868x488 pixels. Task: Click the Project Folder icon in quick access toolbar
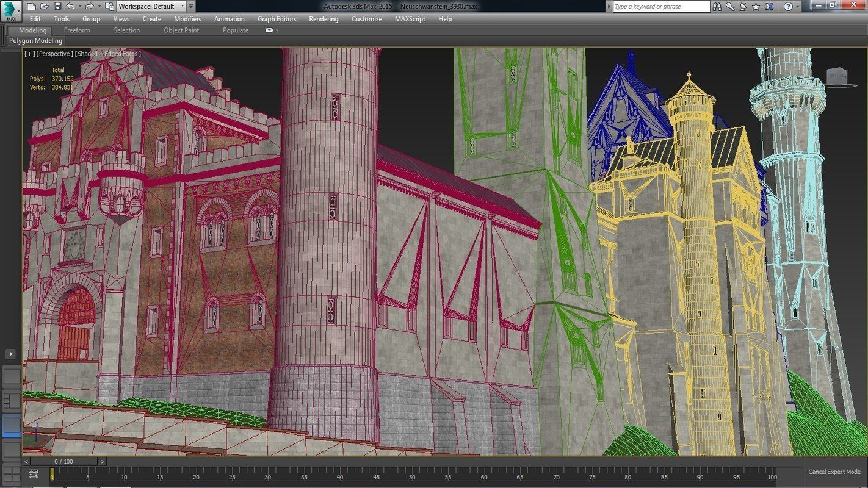coord(109,6)
